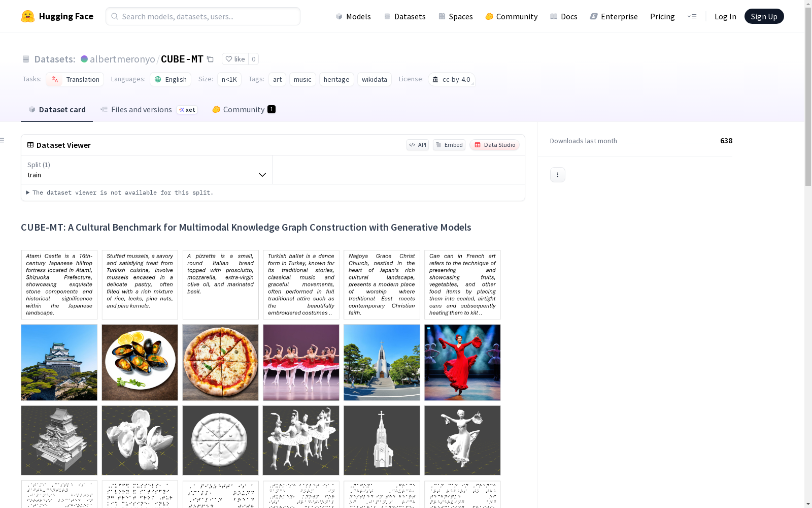The image size is (812, 508).
Task: Click the Can can description text
Action: click(x=463, y=284)
